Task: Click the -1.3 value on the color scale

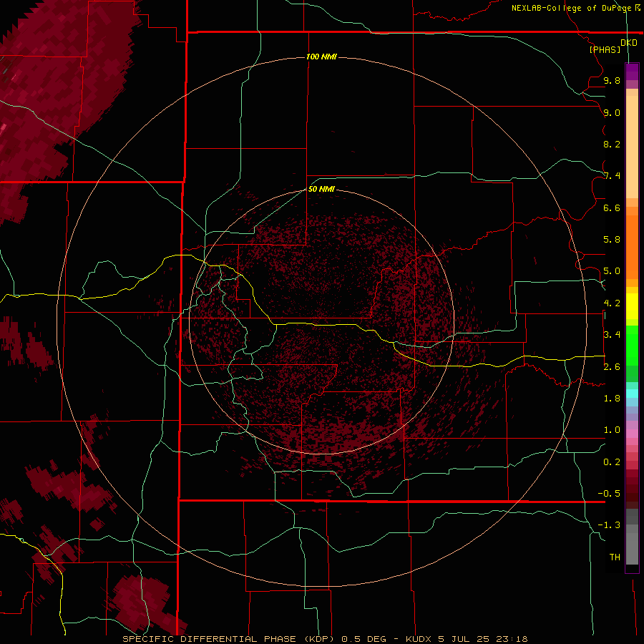Action: point(609,525)
